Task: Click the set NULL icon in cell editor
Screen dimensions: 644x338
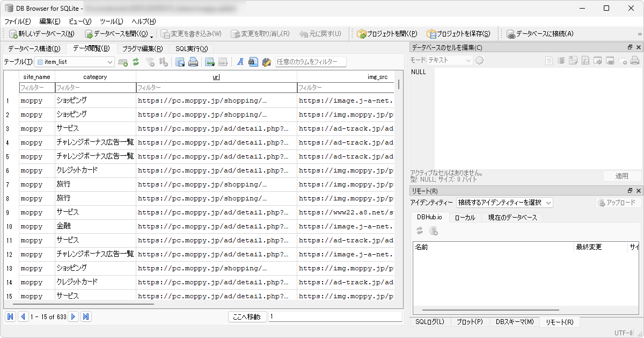Action: (623, 61)
